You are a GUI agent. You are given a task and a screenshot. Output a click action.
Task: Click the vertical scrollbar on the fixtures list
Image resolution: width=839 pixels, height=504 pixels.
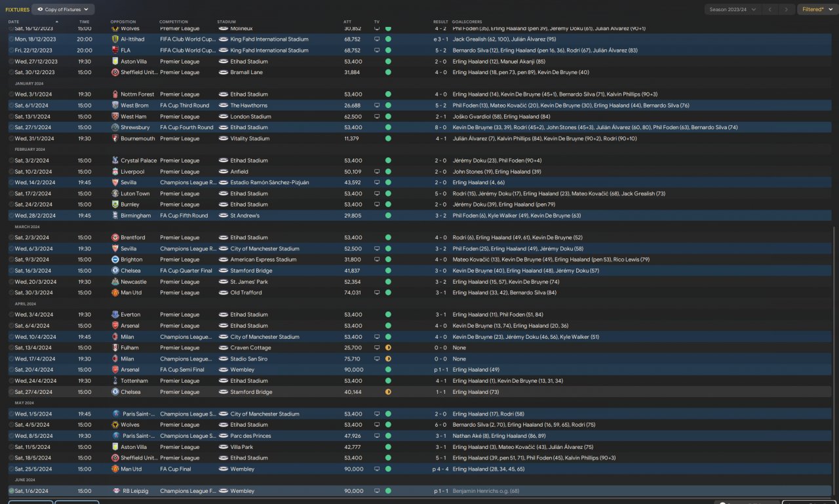pyautogui.click(x=834, y=360)
